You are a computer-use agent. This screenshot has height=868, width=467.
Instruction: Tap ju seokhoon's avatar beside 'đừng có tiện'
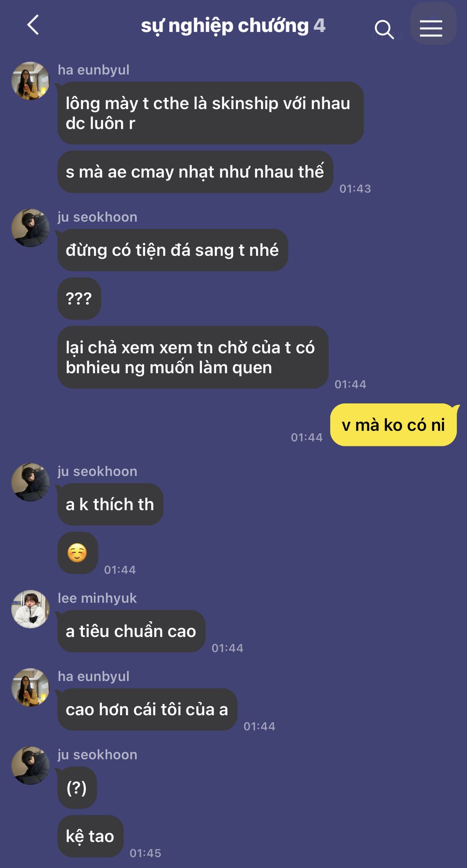30,228
